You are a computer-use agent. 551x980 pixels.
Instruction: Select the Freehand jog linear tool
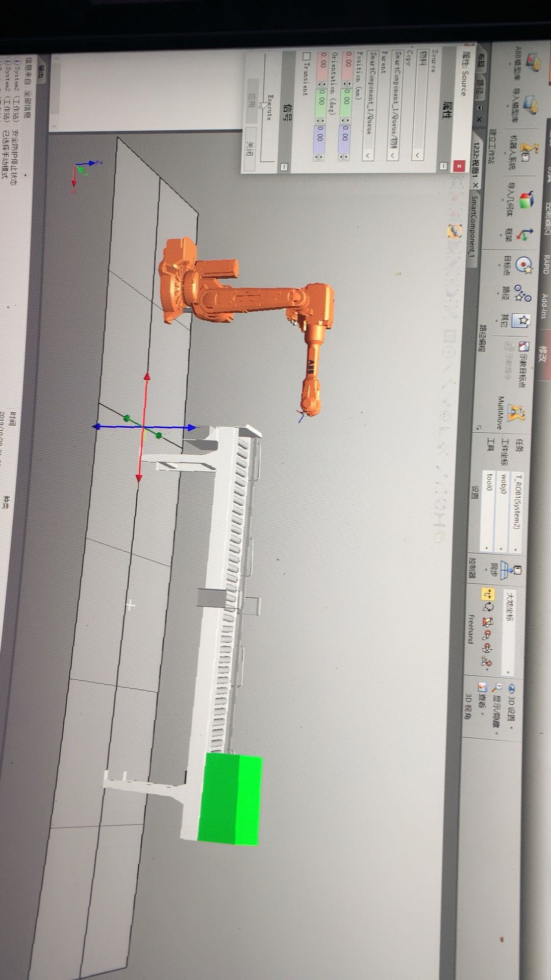pos(488,634)
